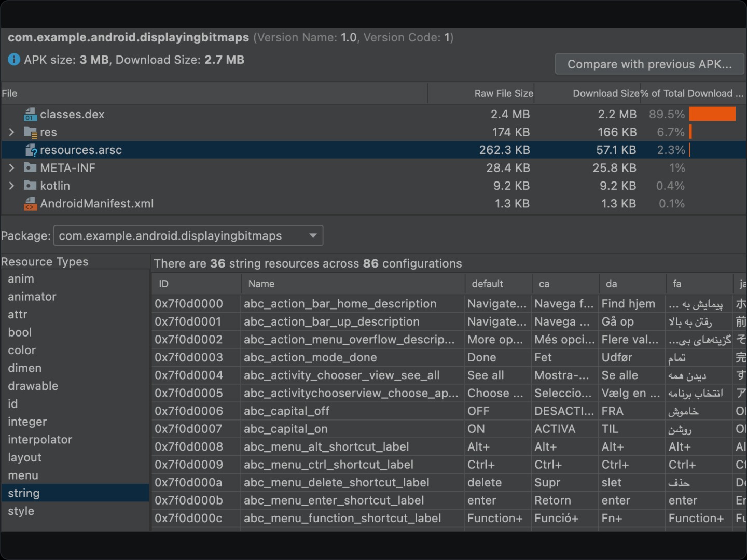Viewport: 747px width, 560px height.
Task: Click the 'Done' default value cell
Action: click(x=499, y=357)
